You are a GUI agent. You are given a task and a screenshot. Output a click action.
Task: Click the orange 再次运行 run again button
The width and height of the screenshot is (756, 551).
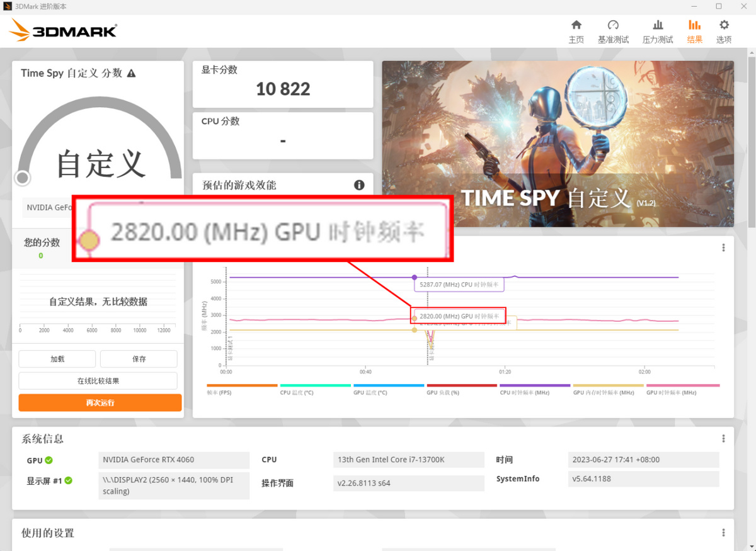pyautogui.click(x=100, y=402)
